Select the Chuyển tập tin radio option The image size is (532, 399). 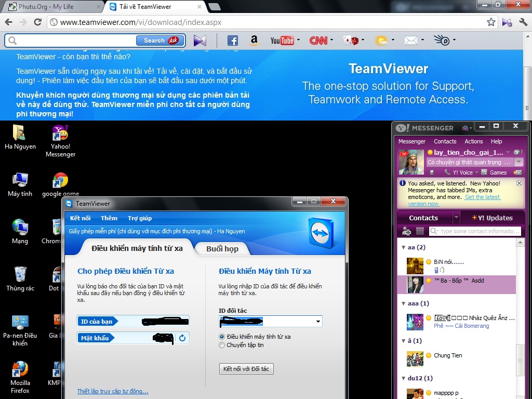222,345
